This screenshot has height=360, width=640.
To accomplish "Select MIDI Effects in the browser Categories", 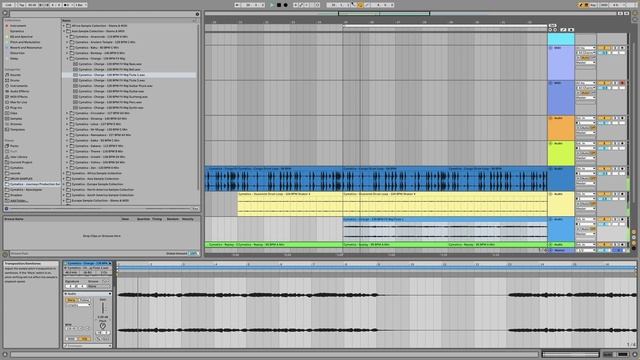I will (19, 97).
